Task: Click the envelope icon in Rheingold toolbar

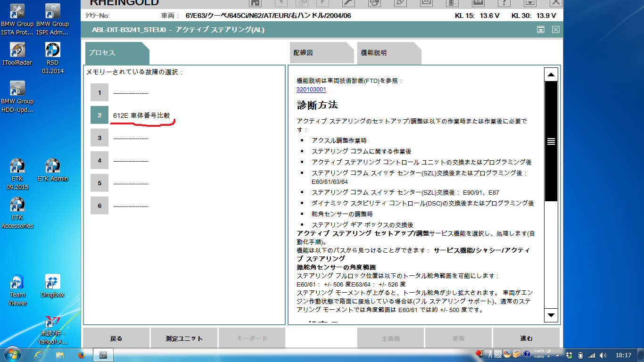Action: point(426,2)
